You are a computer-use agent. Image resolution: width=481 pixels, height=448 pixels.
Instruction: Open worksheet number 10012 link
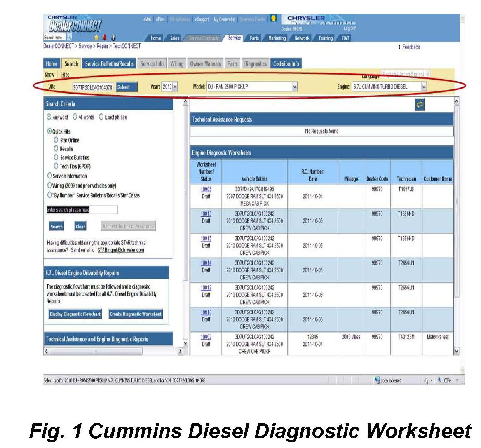coord(206,288)
